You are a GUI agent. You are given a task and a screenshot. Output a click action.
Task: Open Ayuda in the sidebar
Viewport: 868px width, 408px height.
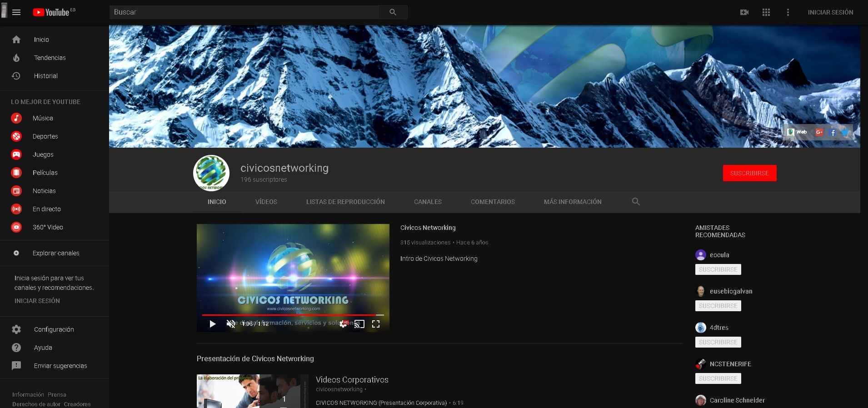(55, 348)
